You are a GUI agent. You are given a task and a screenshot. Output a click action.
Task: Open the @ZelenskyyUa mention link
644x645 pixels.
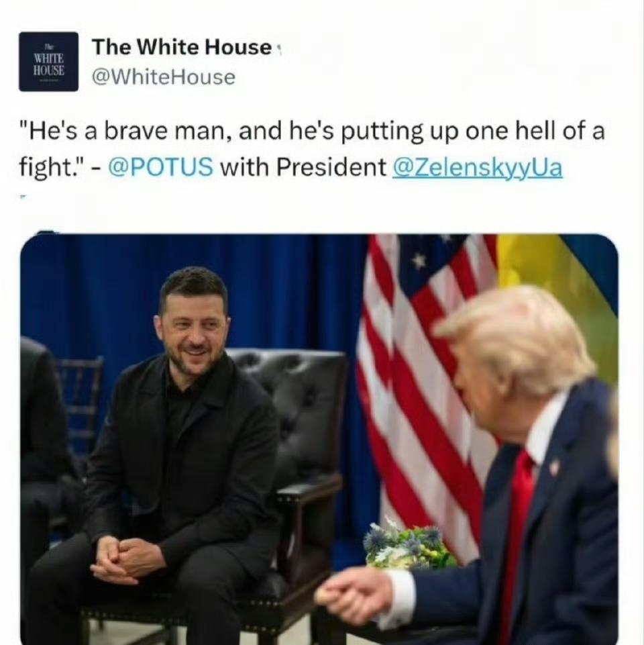pyautogui.click(x=478, y=168)
